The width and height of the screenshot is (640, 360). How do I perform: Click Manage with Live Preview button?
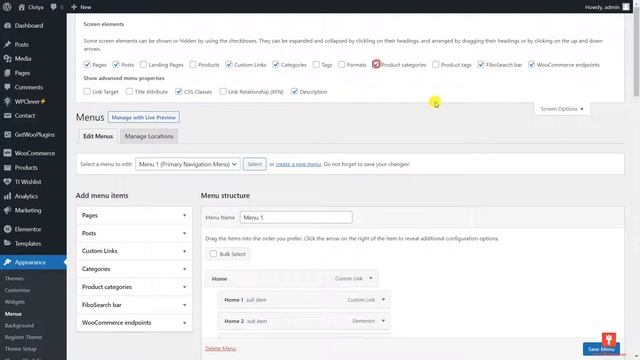click(143, 117)
